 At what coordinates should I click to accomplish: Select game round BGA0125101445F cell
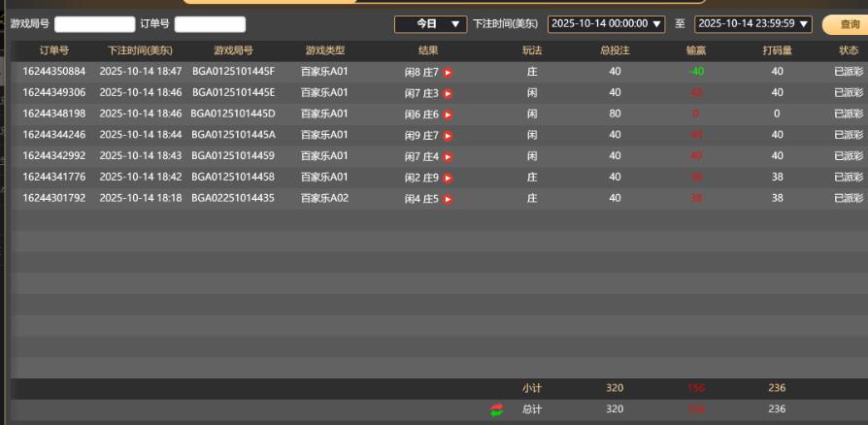233,72
